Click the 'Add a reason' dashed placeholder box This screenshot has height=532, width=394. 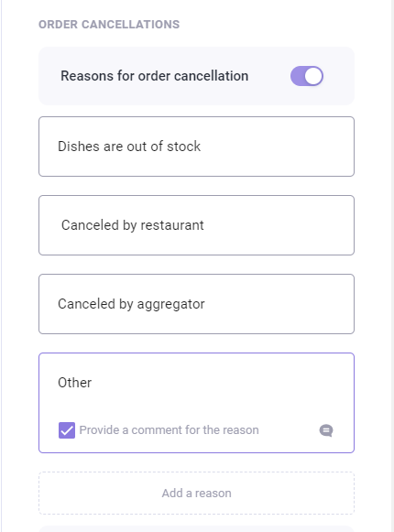coord(196,493)
